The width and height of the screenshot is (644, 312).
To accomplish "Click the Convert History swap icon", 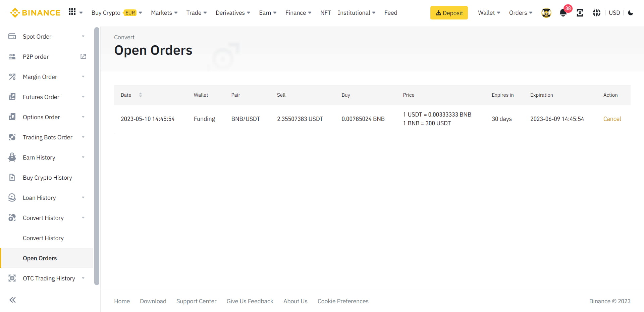I will (x=12, y=218).
